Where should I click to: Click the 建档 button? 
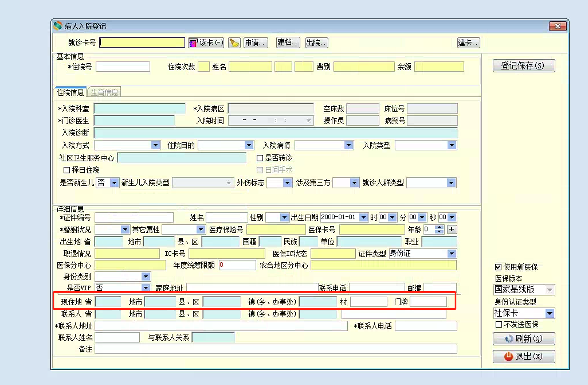(288, 43)
